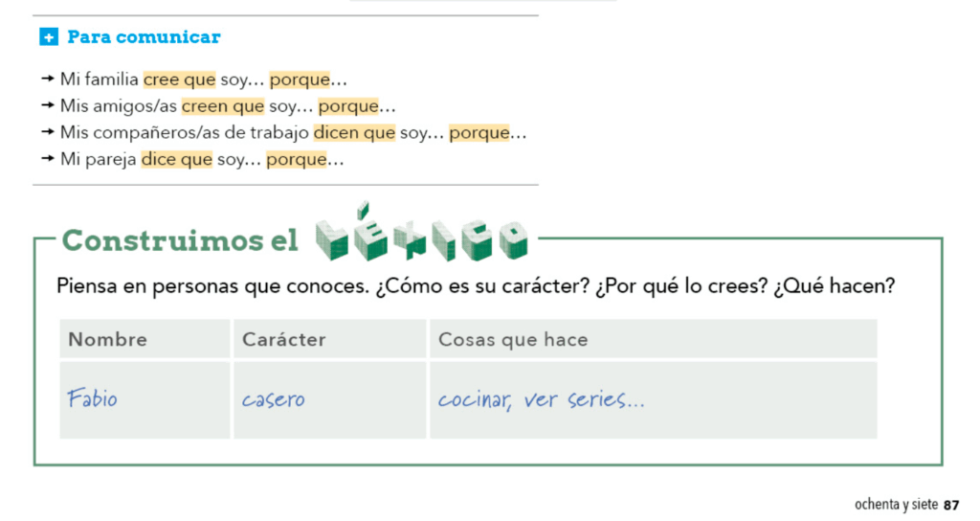This screenshot has height=521, width=980.
Task: Click the arrow bullet before 'Mis amigos/as'
Action: tap(48, 105)
